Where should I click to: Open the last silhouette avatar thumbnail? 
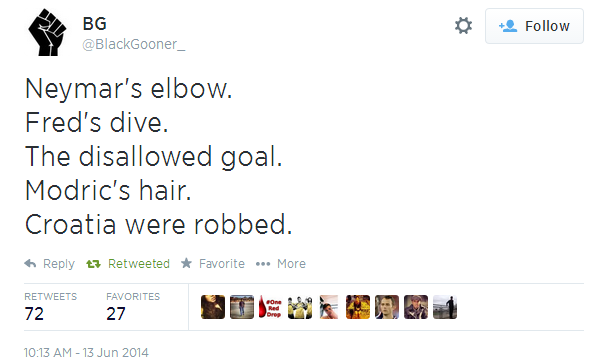pyautogui.click(x=445, y=307)
